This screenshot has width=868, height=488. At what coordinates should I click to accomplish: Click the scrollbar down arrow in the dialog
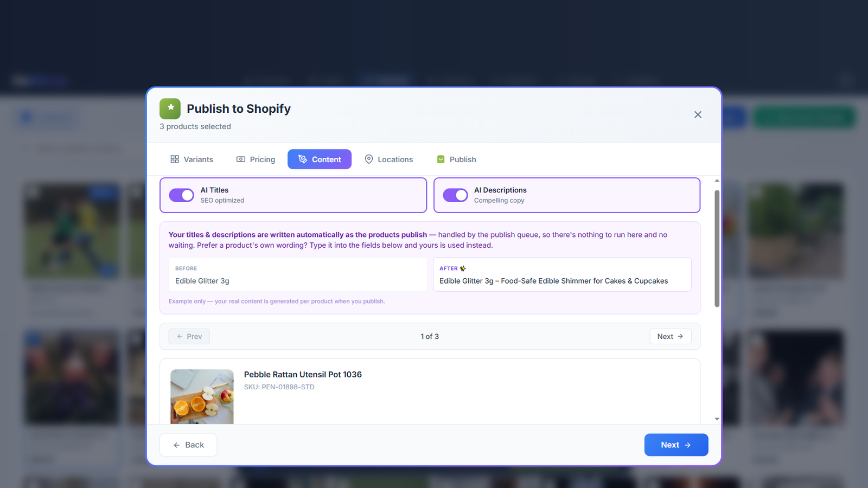click(x=717, y=419)
